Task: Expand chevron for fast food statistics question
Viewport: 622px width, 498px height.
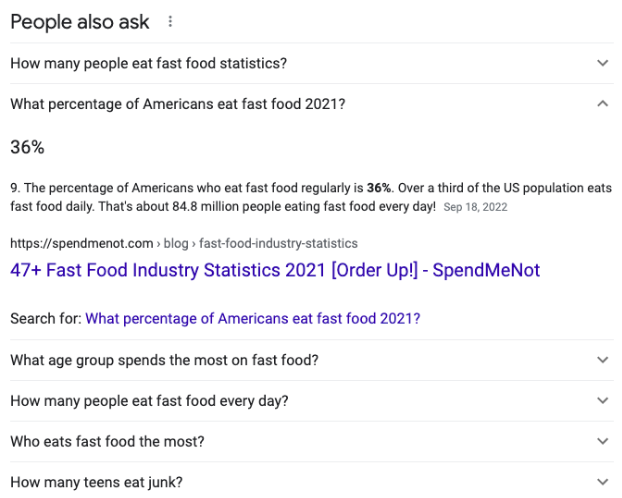Action: point(602,63)
